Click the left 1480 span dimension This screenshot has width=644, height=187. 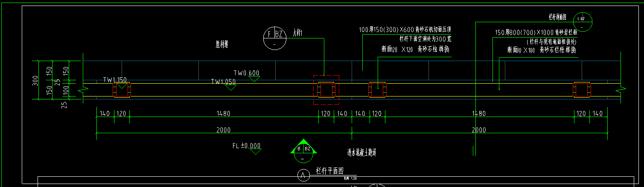click(x=223, y=114)
